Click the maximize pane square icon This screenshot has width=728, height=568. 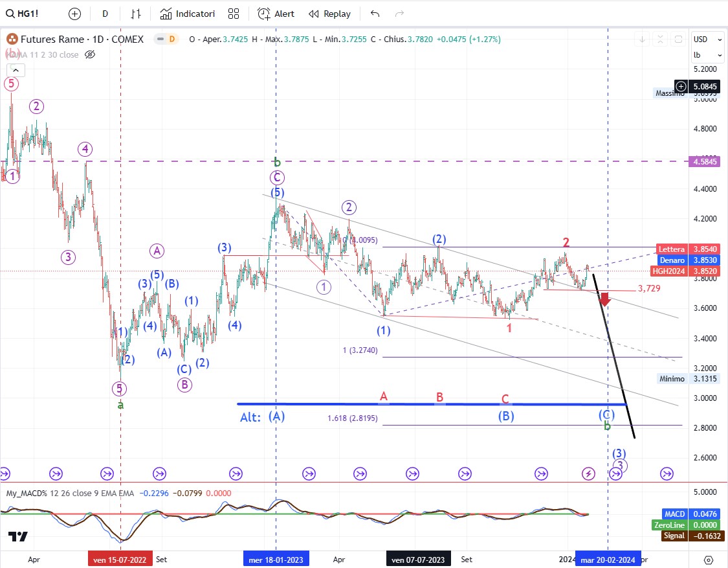(x=678, y=40)
